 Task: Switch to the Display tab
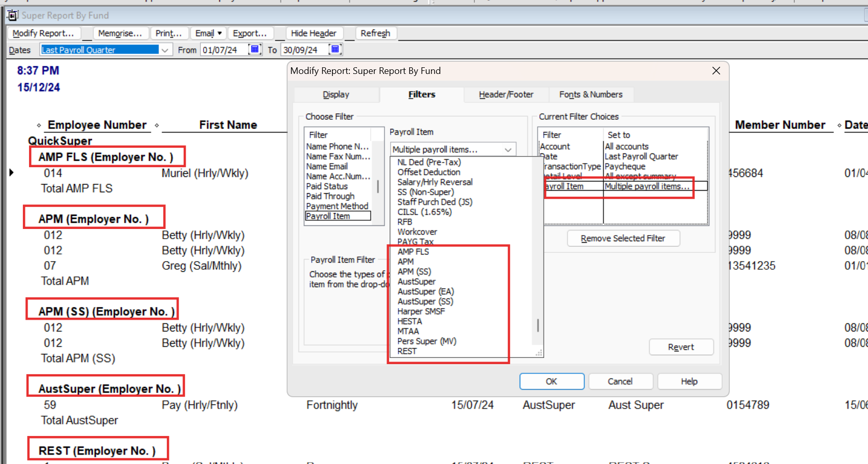pos(336,94)
